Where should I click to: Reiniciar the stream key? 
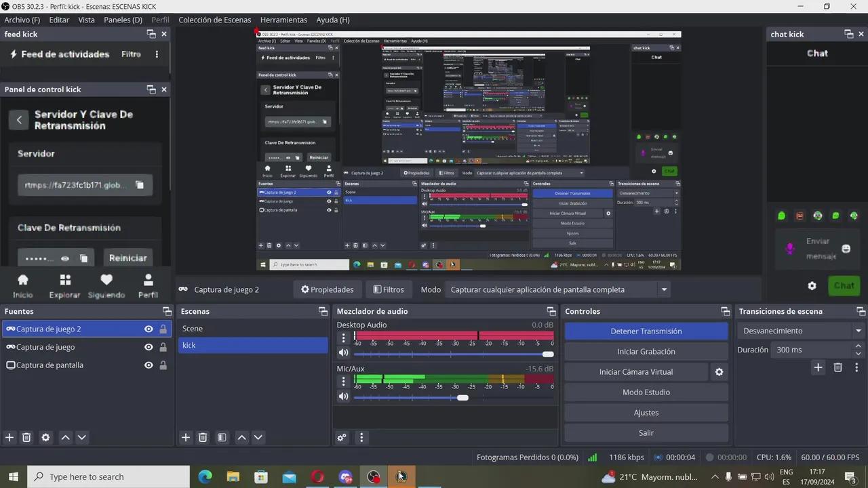pyautogui.click(x=127, y=258)
